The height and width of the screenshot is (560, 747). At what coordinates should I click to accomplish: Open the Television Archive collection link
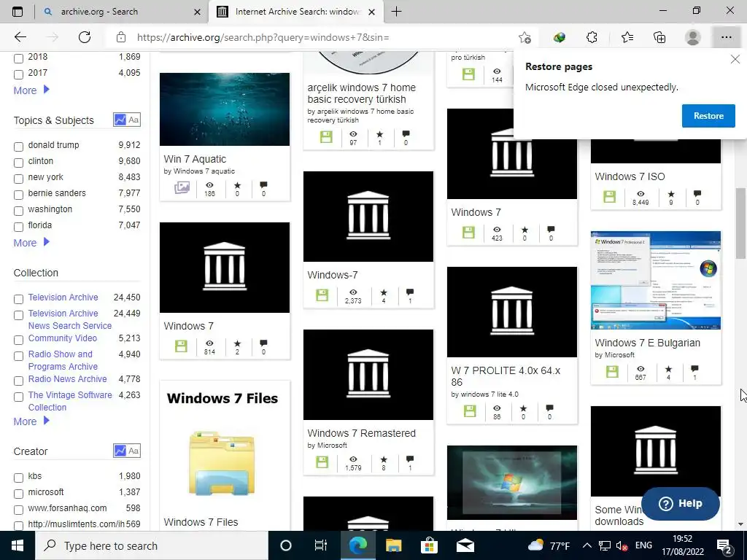click(x=63, y=297)
